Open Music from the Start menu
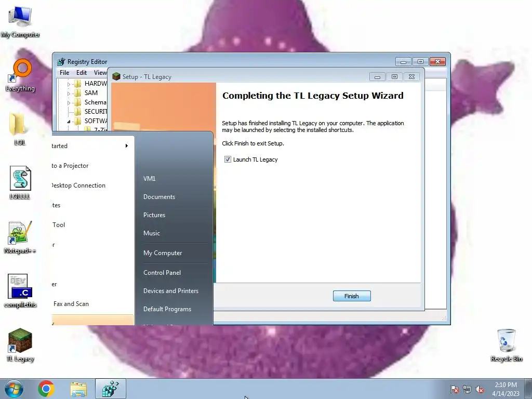Screen dimensions: 532x399 coord(152,233)
